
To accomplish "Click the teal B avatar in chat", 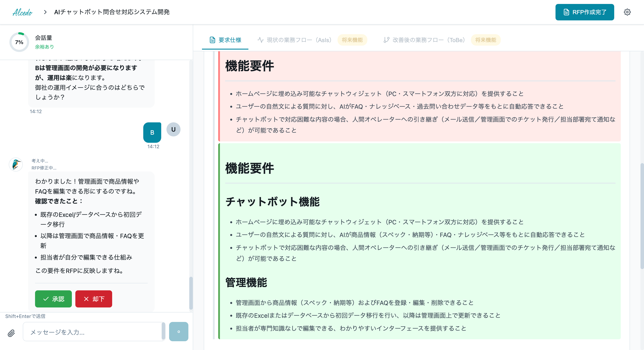I will (x=152, y=132).
